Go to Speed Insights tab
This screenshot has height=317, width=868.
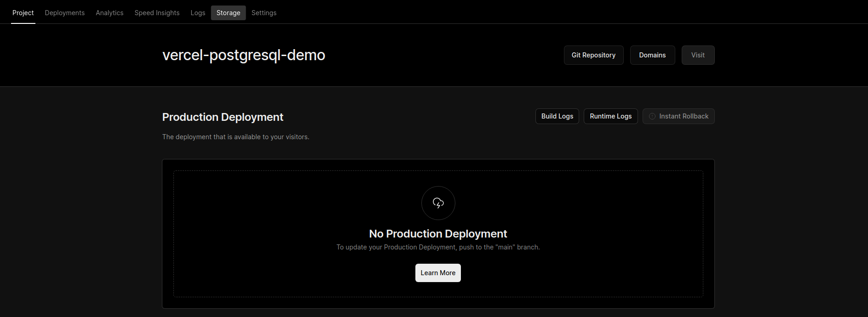click(x=157, y=13)
